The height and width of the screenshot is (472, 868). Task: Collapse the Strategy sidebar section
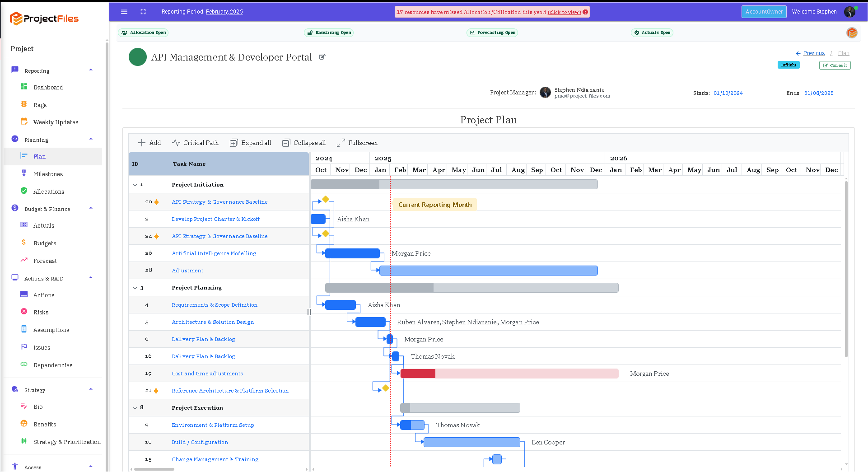(91, 389)
